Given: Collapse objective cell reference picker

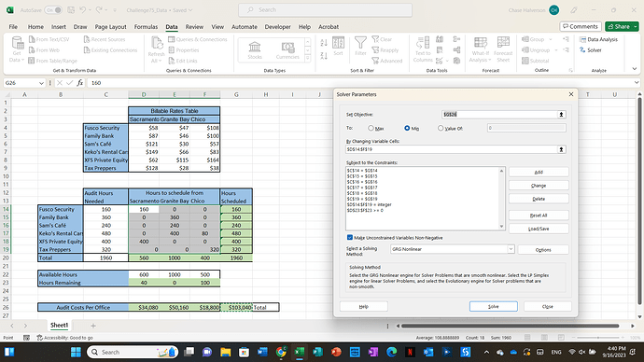Looking at the screenshot, I should click(561, 115).
